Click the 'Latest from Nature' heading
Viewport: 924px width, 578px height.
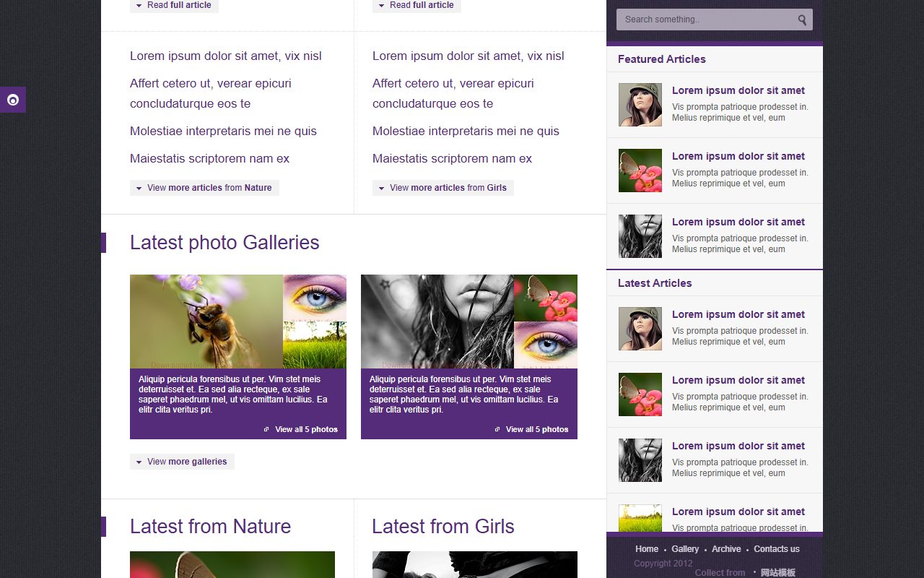(210, 527)
